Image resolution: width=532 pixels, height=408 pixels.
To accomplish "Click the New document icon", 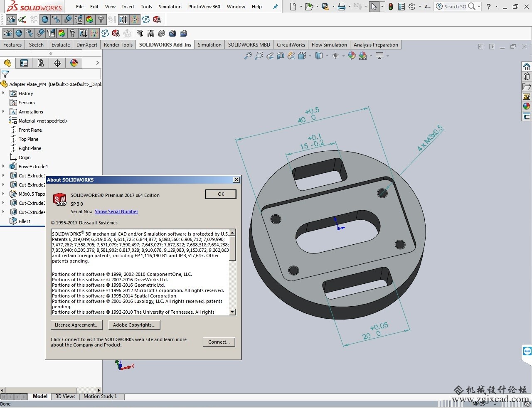I will (x=293, y=7).
